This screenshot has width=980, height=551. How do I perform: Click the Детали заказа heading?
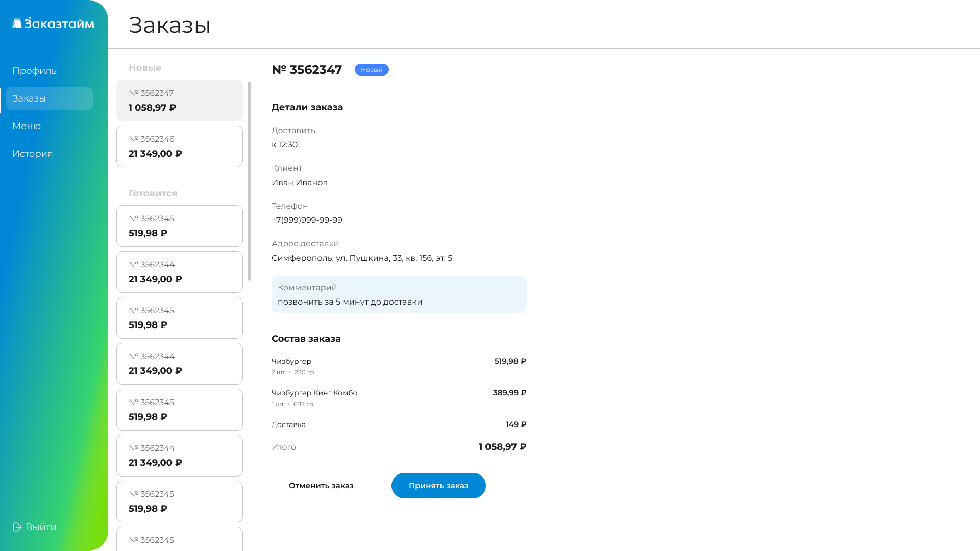[307, 107]
